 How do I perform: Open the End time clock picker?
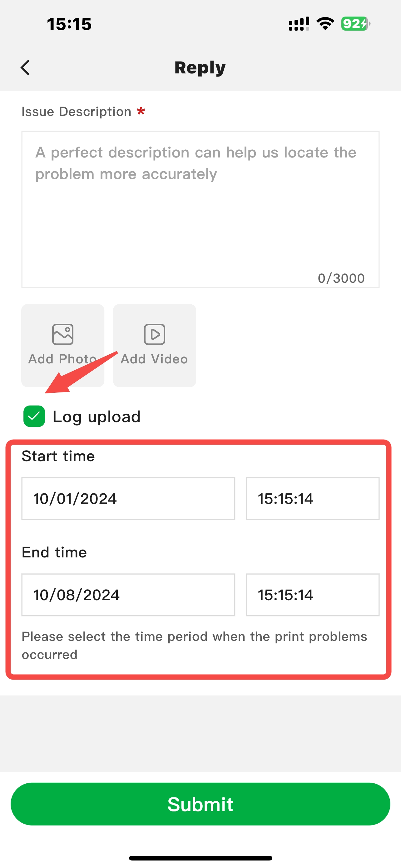[x=313, y=595]
